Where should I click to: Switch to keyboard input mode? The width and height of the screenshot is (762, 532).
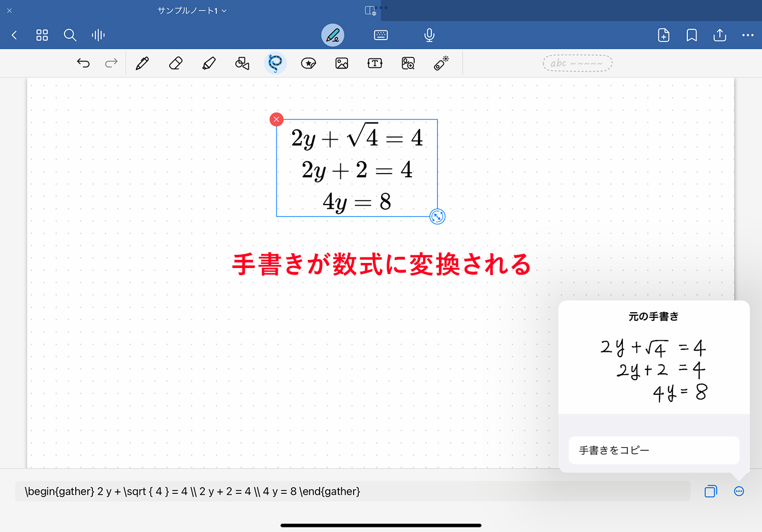click(x=380, y=35)
